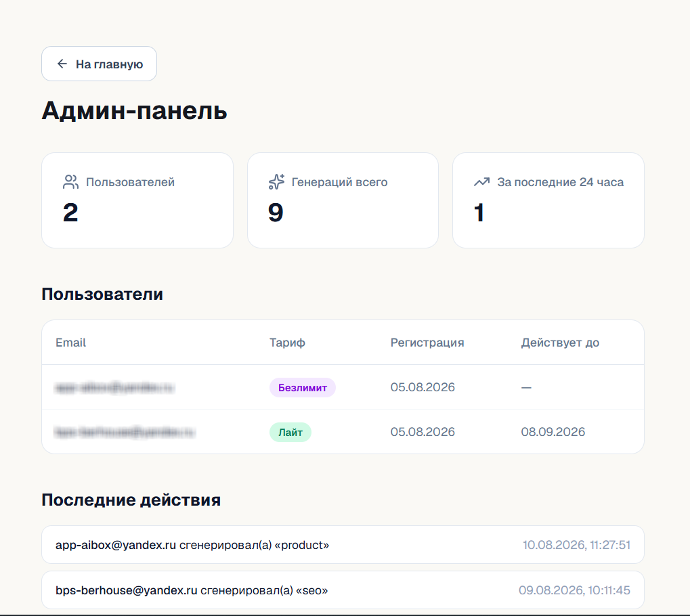Click the back arrow icon
Viewport: 690px width, 616px height.
pos(62,64)
